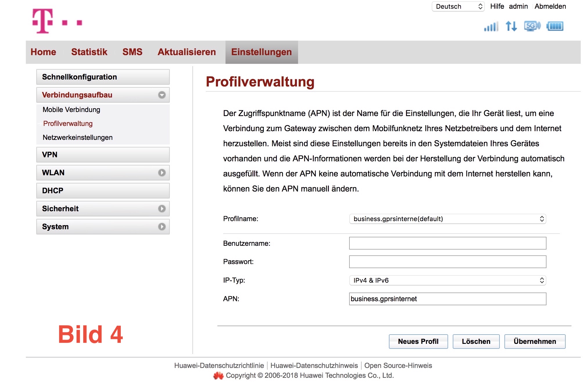Click the Neues Profil button

(x=418, y=342)
